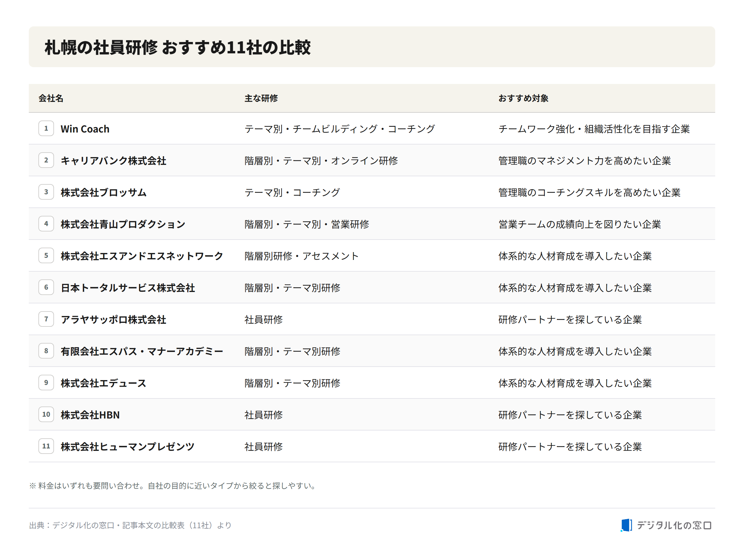
Task: Select the company name 株式会社青山プロダクション
Action: click(123, 224)
